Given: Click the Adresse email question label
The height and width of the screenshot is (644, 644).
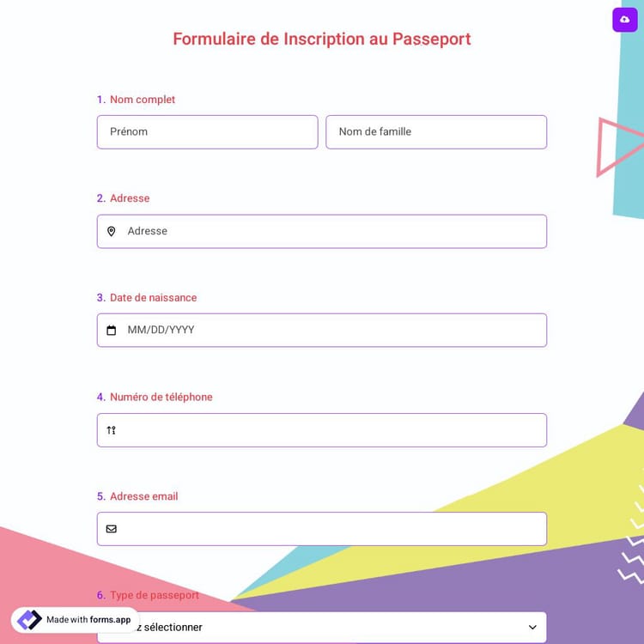Looking at the screenshot, I should 143,496.
